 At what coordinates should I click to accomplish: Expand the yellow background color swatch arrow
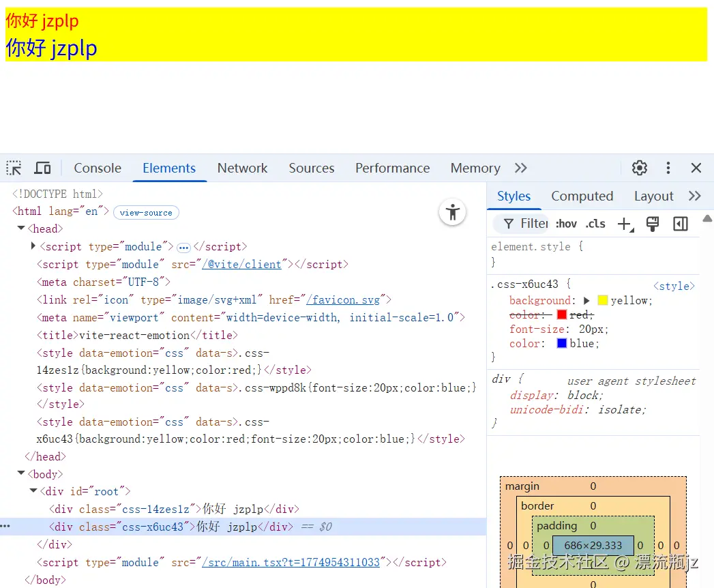point(585,300)
